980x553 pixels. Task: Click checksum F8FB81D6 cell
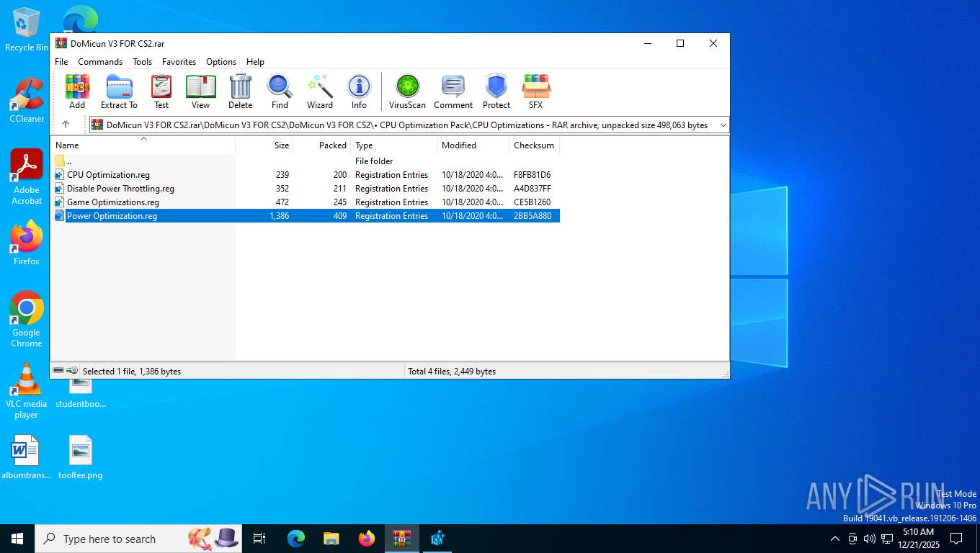click(x=533, y=175)
